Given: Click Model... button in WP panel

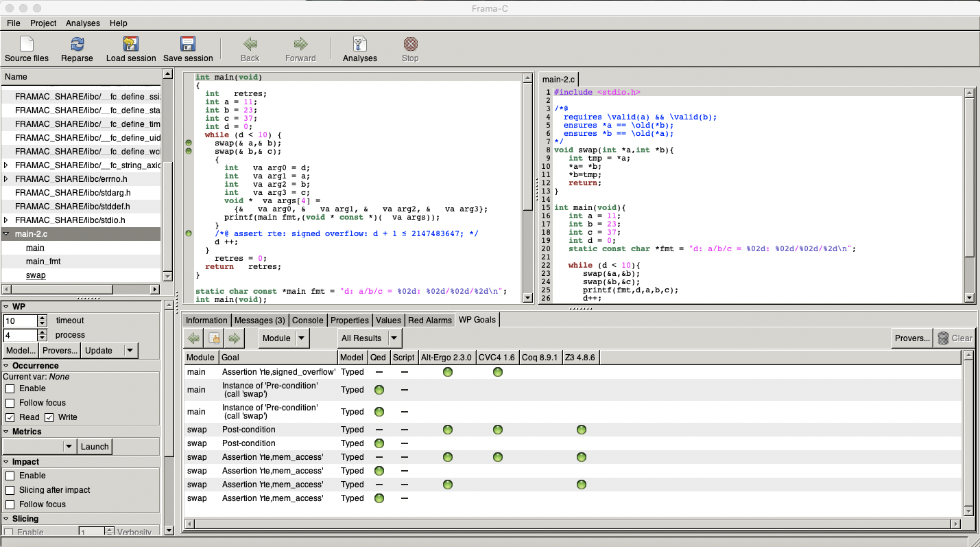Looking at the screenshot, I should coord(21,350).
